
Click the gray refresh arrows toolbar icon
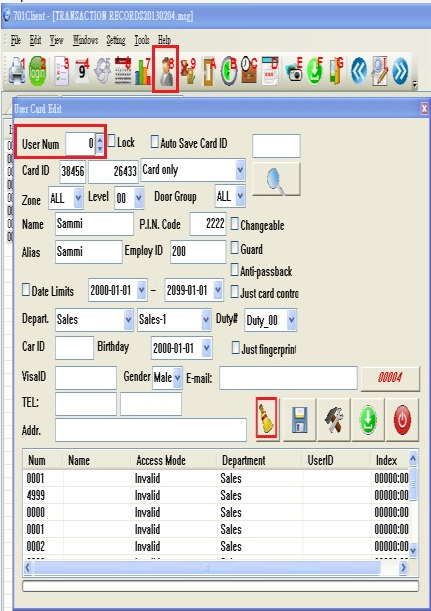(x=103, y=71)
